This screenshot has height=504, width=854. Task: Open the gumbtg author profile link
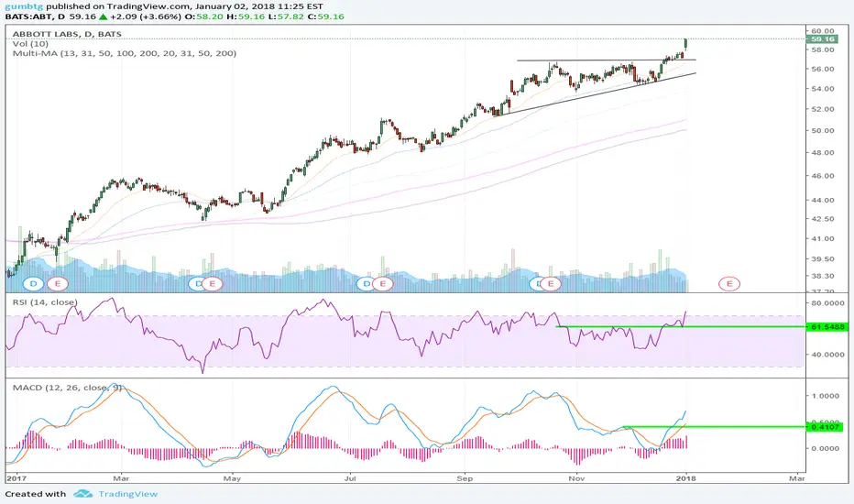[x=25, y=6]
